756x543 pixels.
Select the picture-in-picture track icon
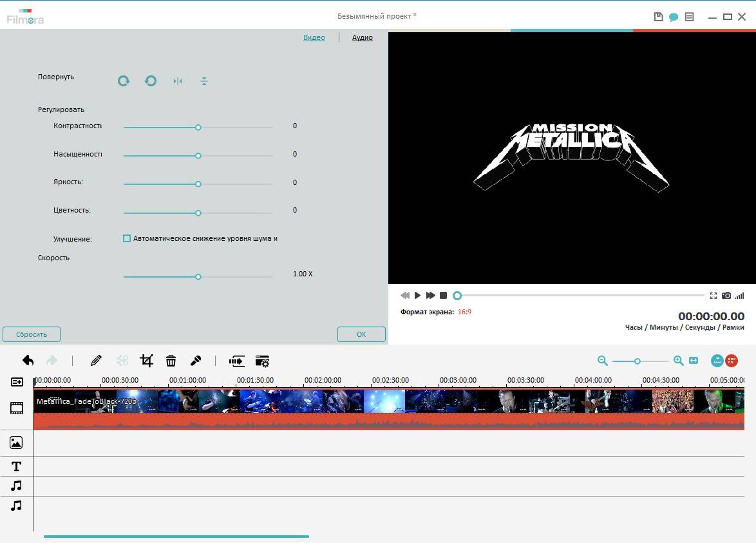click(x=16, y=443)
